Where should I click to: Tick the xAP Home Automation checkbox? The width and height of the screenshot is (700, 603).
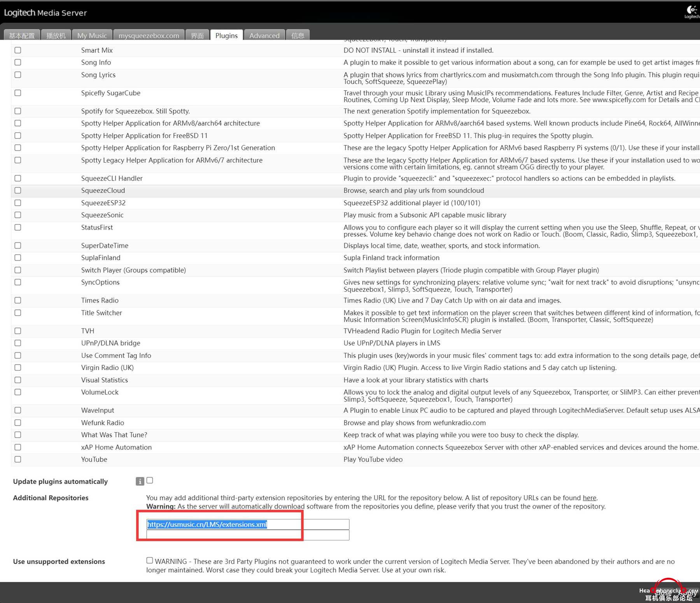(x=18, y=447)
